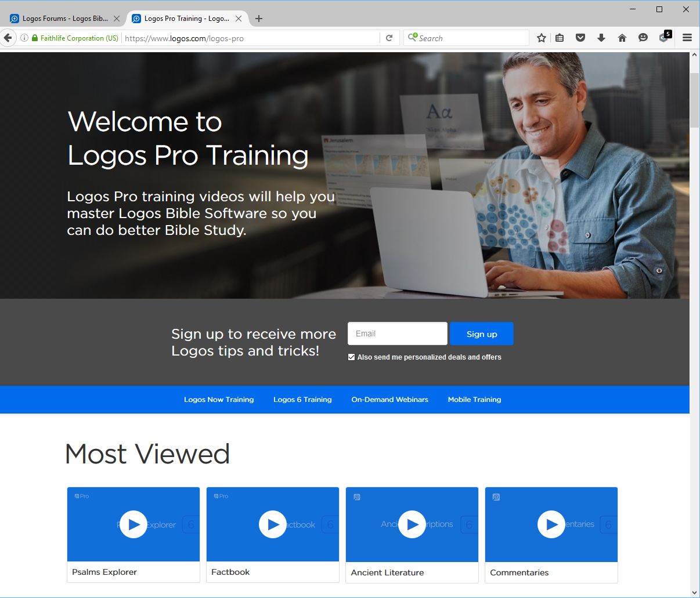Play the Ancient Literature video

coord(412,524)
